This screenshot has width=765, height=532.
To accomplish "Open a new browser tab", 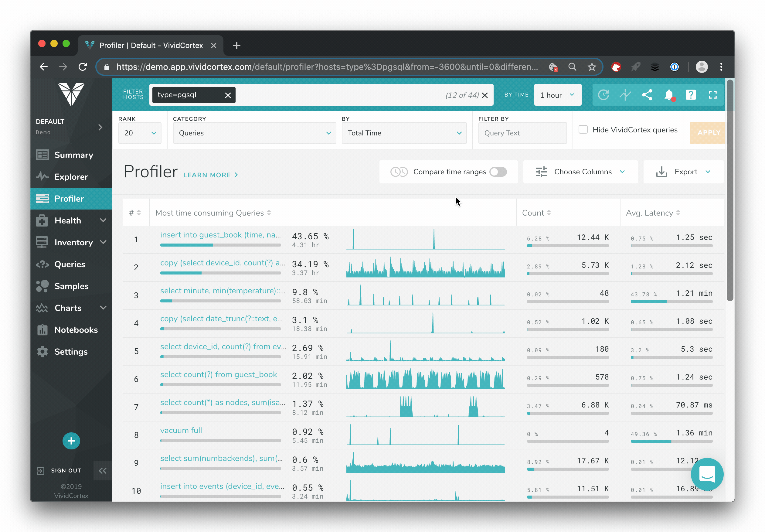I will [x=236, y=46].
